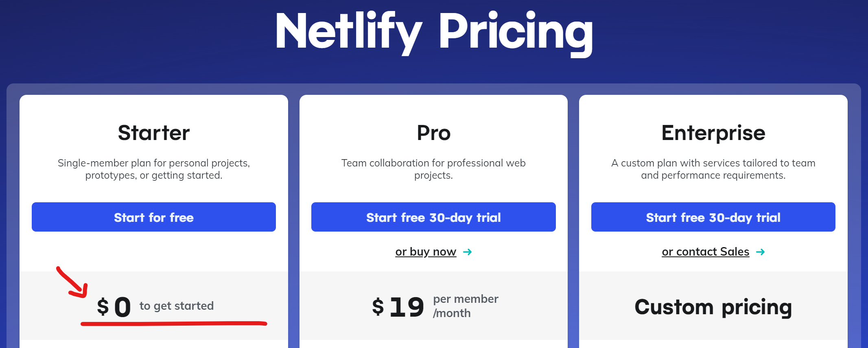868x348 pixels.
Task: Click the Enterprise plan description text
Action: [713, 169]
